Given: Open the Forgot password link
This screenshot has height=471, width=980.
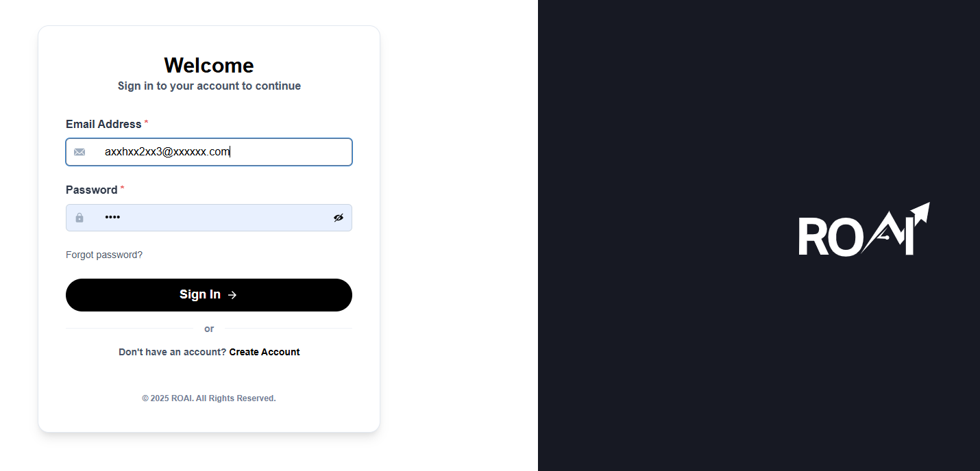Looking at the screenshot, I should (x=104, y=255).
